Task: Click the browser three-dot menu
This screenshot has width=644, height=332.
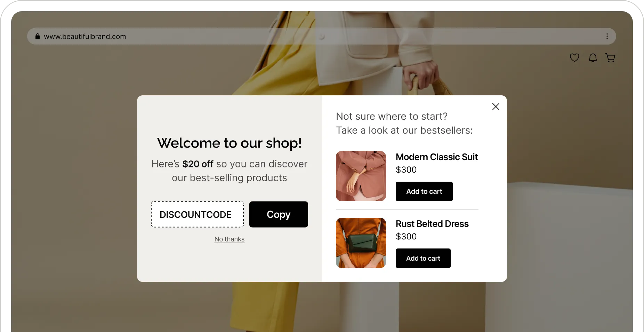Action: 607,36
